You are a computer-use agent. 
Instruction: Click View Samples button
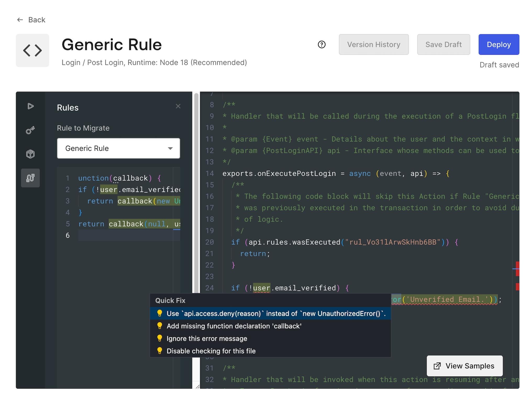(x=464, y=366)
